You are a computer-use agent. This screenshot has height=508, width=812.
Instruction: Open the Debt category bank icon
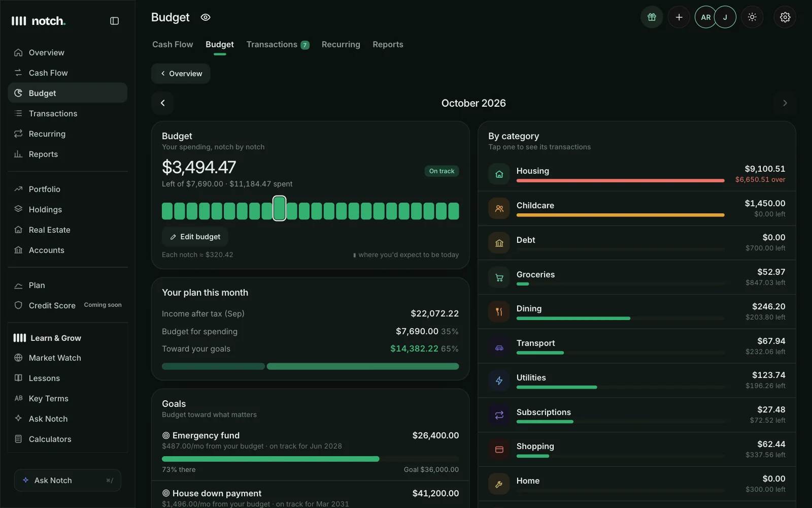tap(499, 243)
